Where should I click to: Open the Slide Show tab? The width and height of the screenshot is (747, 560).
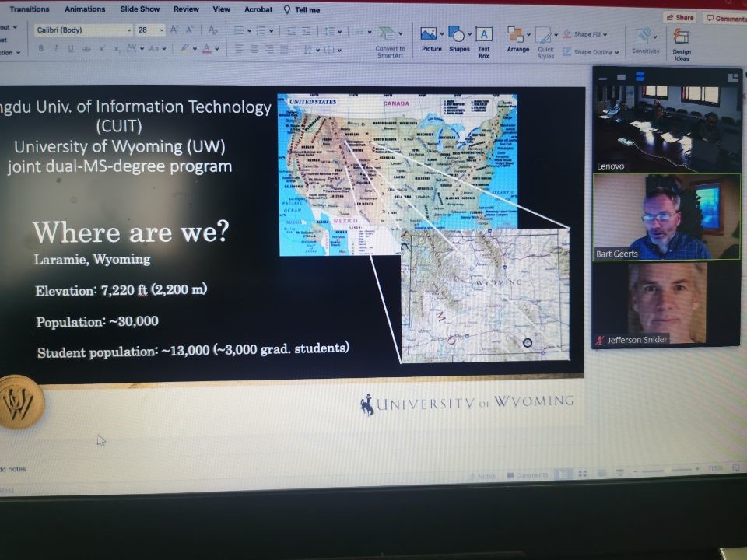139,9
